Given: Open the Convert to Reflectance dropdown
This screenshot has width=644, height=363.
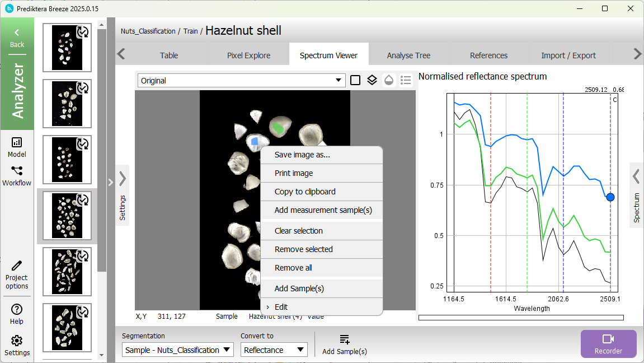Looking at the screenshot, I should (274, 350).
